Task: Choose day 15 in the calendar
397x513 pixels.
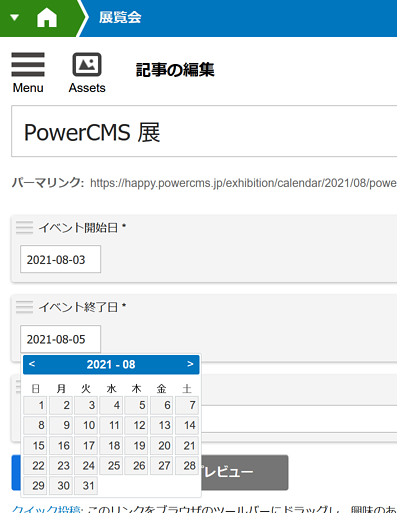Action: (x=35, y=446)
